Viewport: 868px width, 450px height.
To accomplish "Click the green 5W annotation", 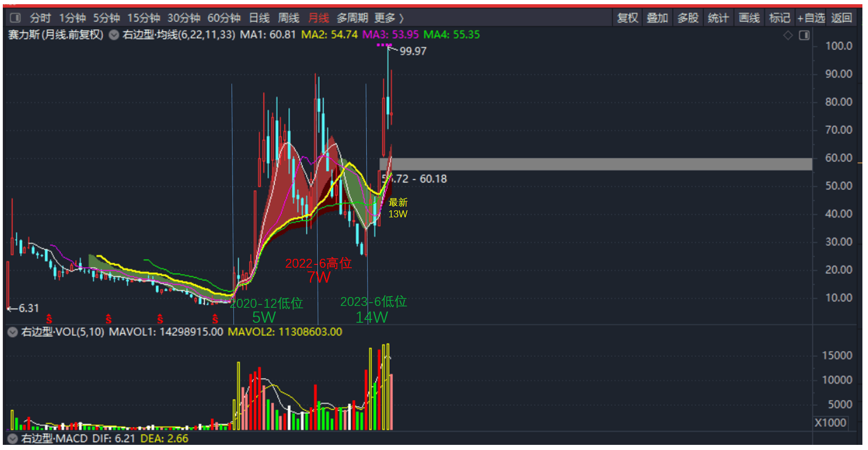I will coord(264,318).
